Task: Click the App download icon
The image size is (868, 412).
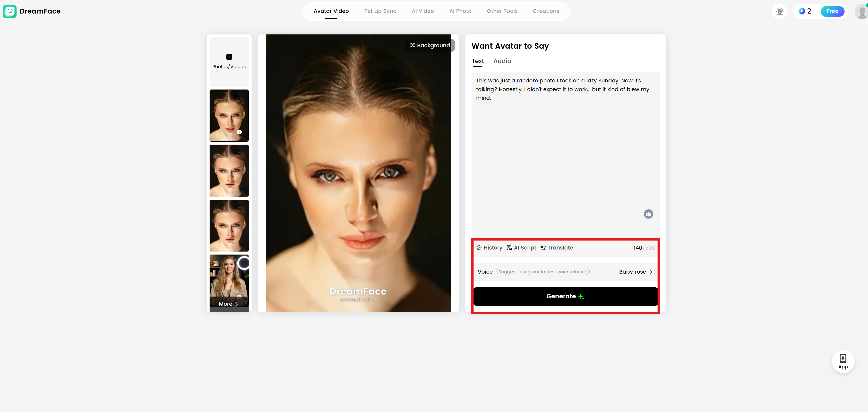Action: (x=843, y=362)
